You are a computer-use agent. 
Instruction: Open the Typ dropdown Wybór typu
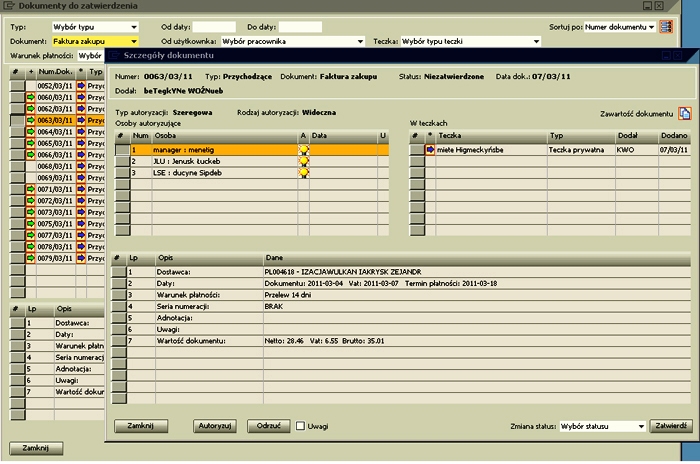[x=95, y=27]
